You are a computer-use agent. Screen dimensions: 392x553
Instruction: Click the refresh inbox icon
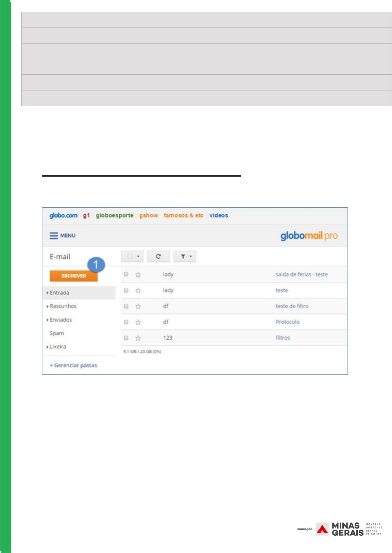(x=158, y=257)
